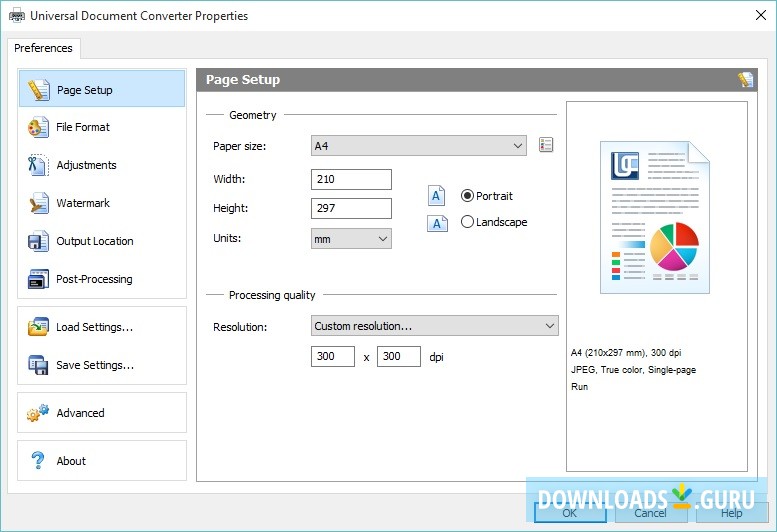Open Advanced settings
This screenshot has height=532, width=777.
click(102, 413)
